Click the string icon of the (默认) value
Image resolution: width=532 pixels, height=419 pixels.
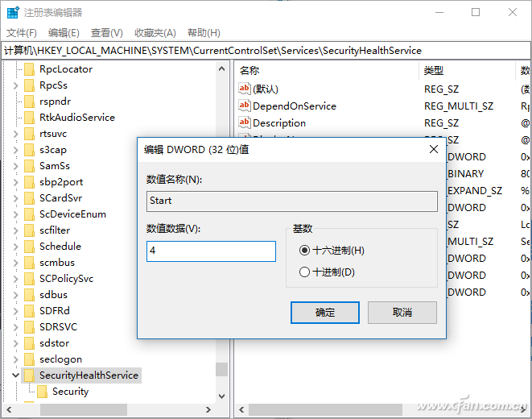pos(245,89)
